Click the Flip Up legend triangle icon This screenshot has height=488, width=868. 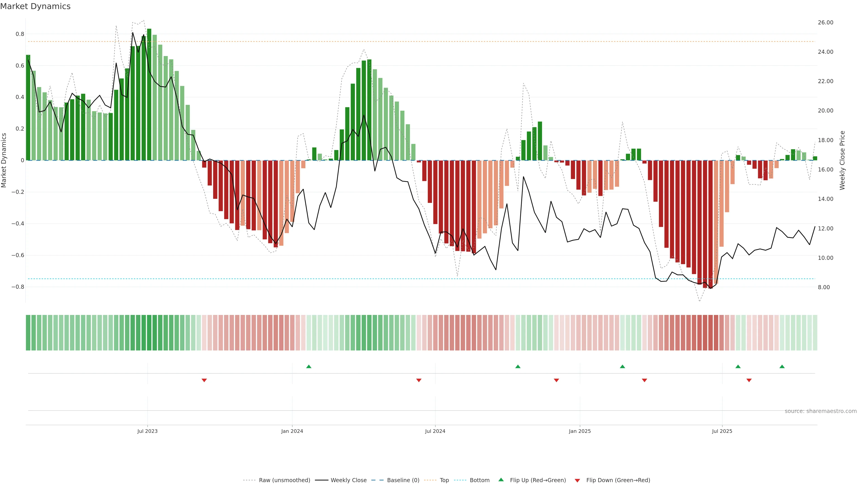pyautogui.click(x=501, y=480)
